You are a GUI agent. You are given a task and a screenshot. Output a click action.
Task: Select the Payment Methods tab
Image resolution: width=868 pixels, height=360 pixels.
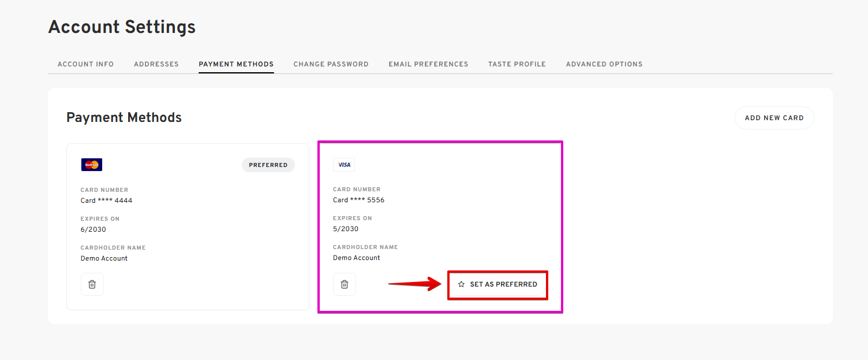click(x=236, y=64)
